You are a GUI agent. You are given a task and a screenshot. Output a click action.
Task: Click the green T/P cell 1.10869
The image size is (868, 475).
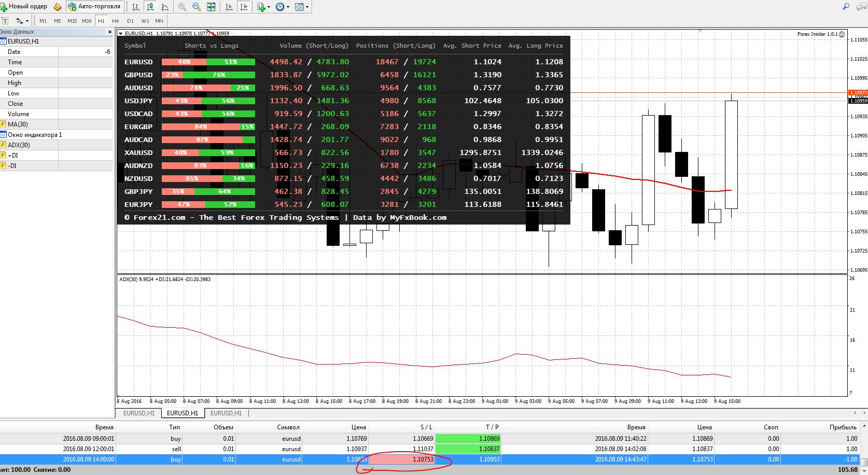click(x=468, y=439)
